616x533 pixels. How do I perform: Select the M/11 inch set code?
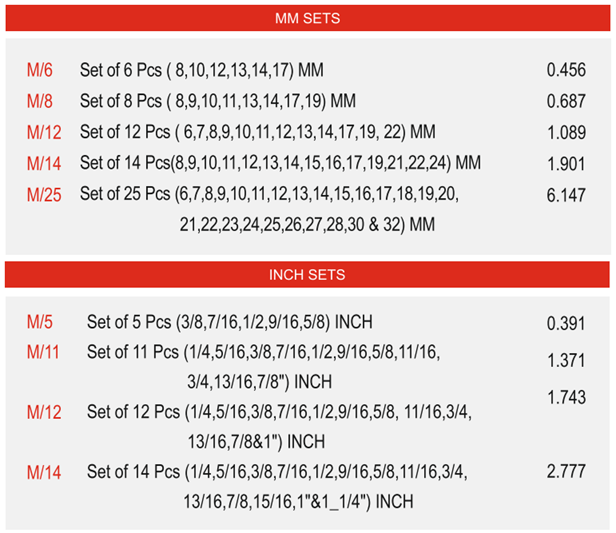click(x=43, y=352)
